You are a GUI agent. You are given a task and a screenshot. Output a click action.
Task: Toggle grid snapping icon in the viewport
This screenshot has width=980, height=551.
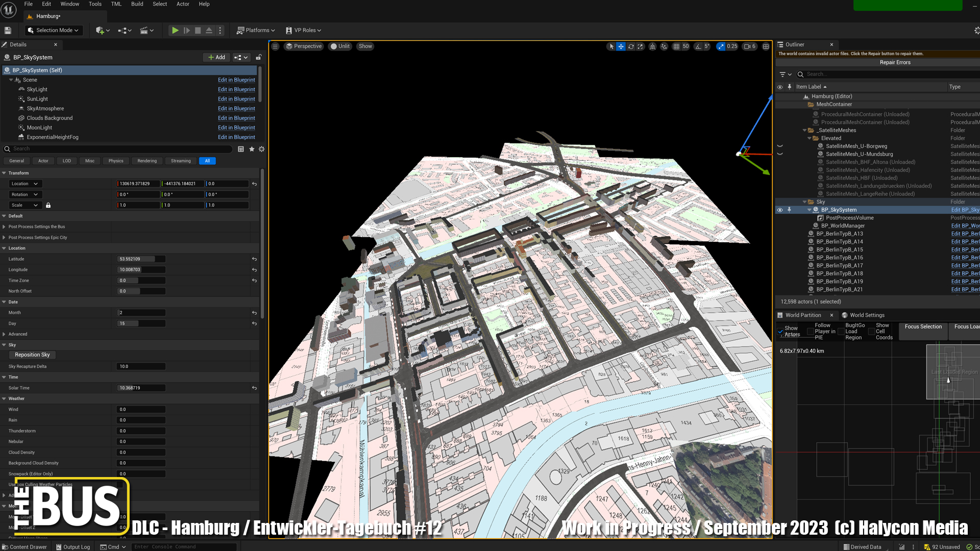click(676, 46)
